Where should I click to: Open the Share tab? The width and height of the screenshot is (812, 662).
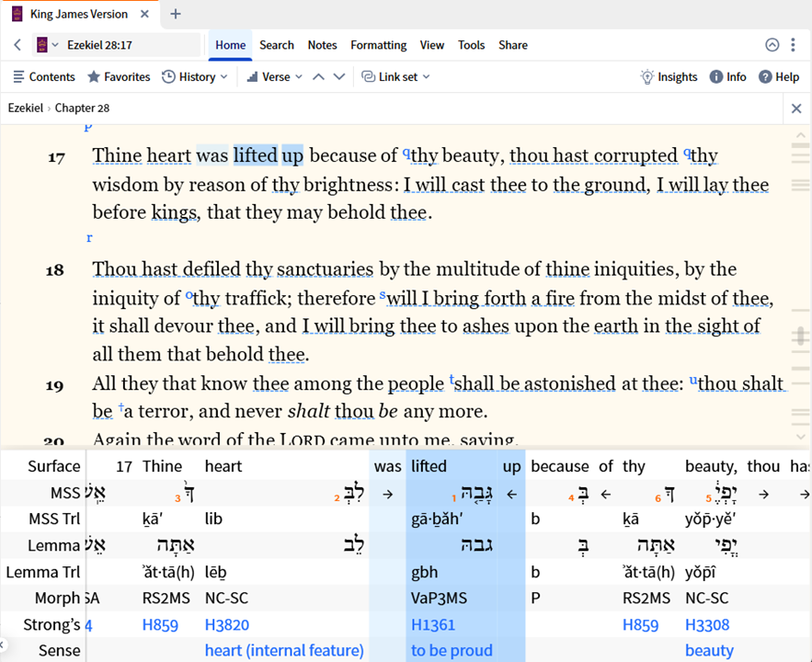pyautogui.click(x=513, y=45)
